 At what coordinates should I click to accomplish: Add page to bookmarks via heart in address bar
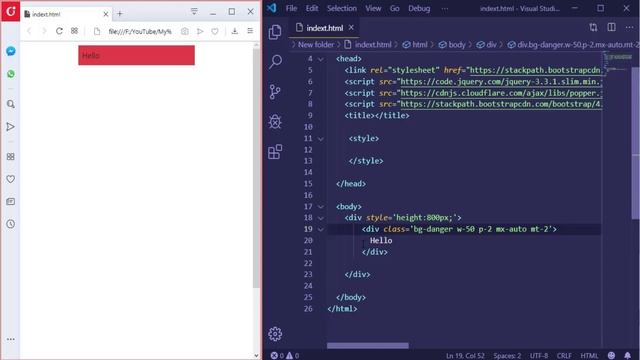click(x=215, y=31)
